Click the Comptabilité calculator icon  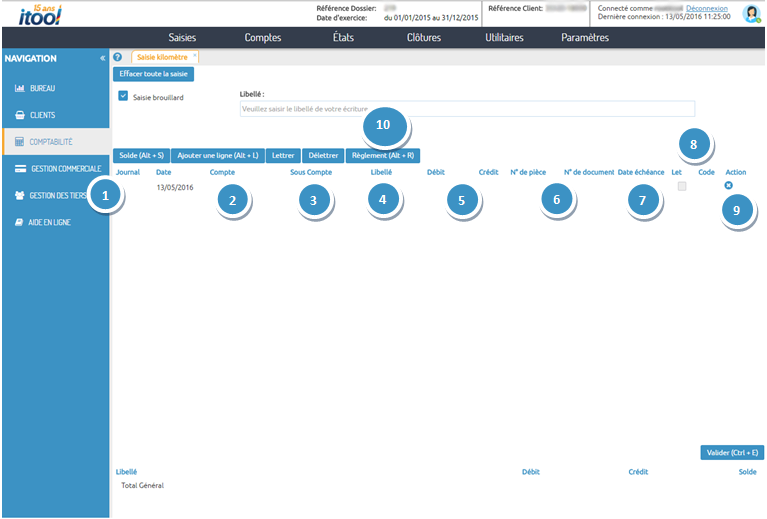pos(19,142)
